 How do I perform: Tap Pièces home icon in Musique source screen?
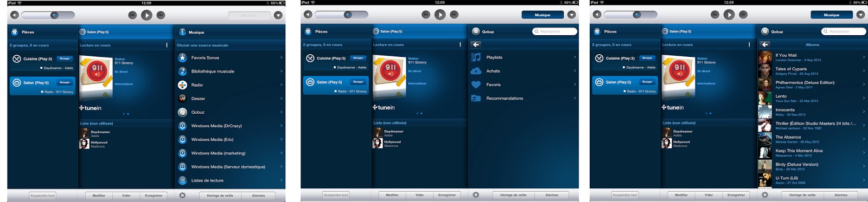[15, 32]
